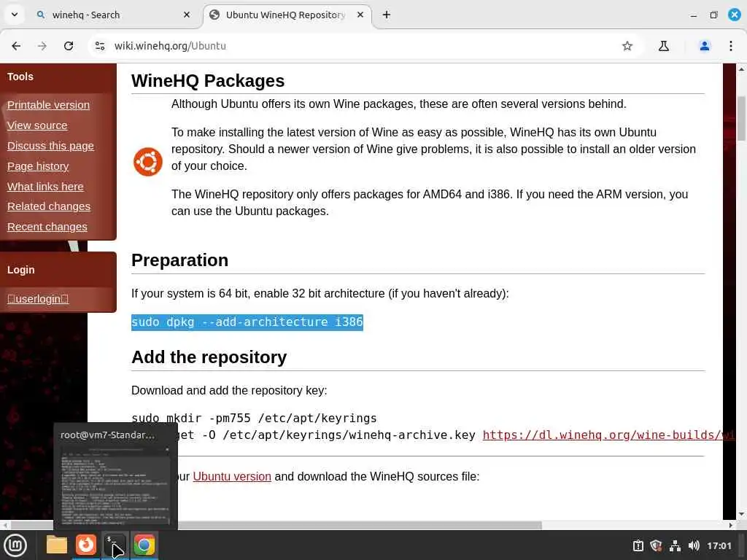Click the Tools sidebar header
The width and height of the screenshot is (747, 560).
(x=20, y=77)
